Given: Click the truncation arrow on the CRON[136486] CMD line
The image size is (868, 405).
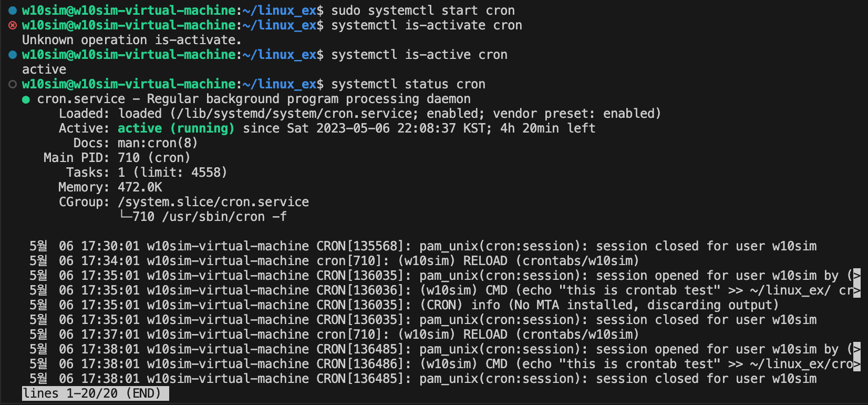Looking at the screenshot, I should [x=857, y=364].
